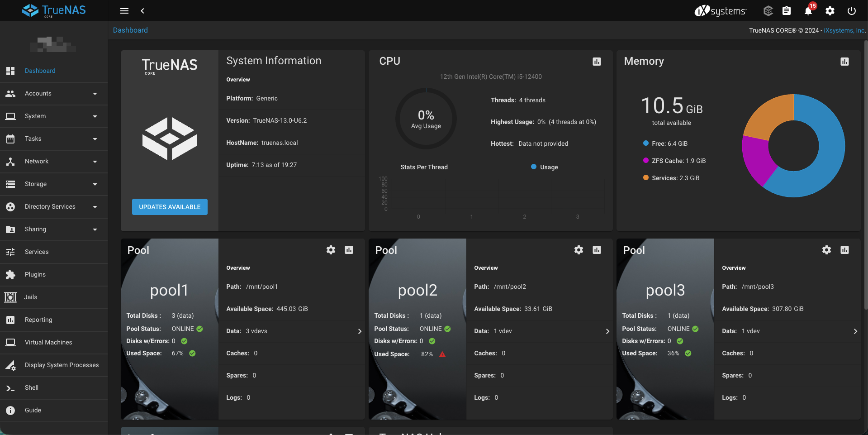Click the CPU average usage gauge

[x=426, y=119]
